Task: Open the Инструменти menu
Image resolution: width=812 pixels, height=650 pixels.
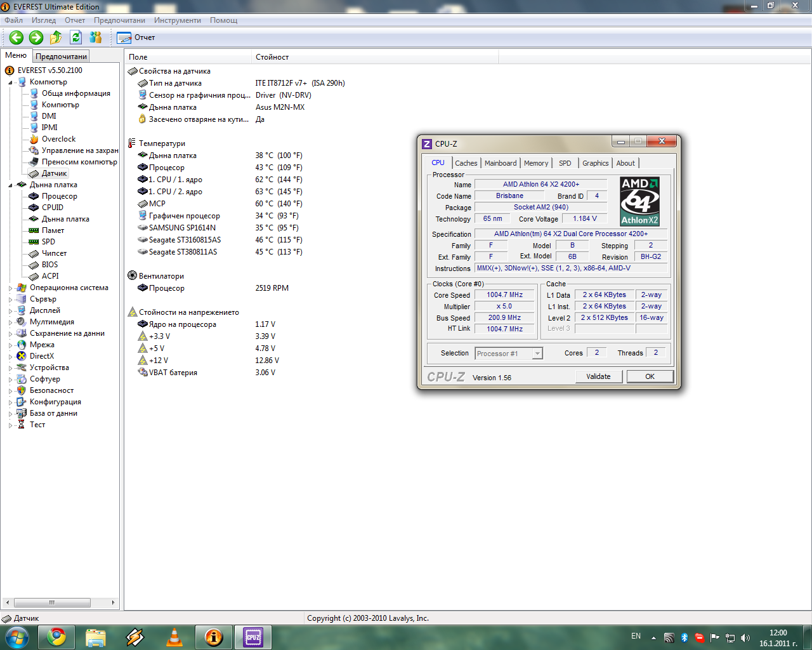Action: (177, 20)
